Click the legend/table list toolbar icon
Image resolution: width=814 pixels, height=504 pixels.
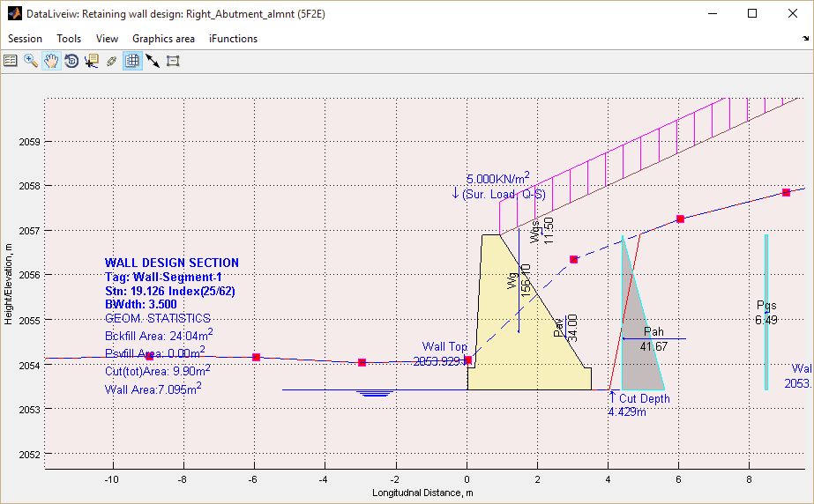11,61
